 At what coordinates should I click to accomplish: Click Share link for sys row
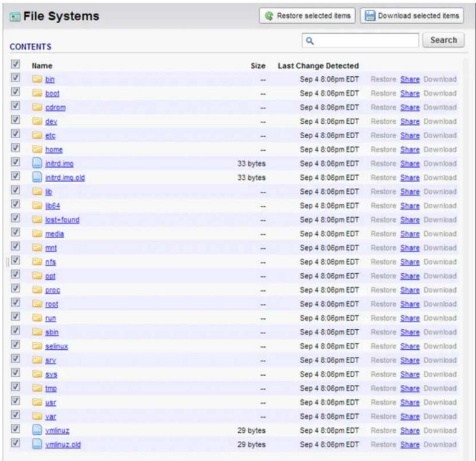coord(410,374)
